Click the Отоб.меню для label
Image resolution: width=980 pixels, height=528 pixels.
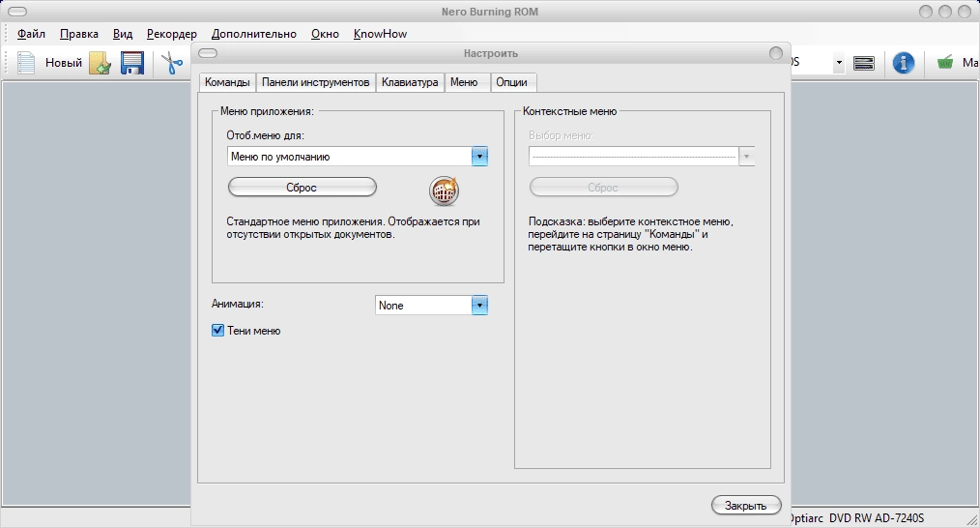(x=265, y=135)
